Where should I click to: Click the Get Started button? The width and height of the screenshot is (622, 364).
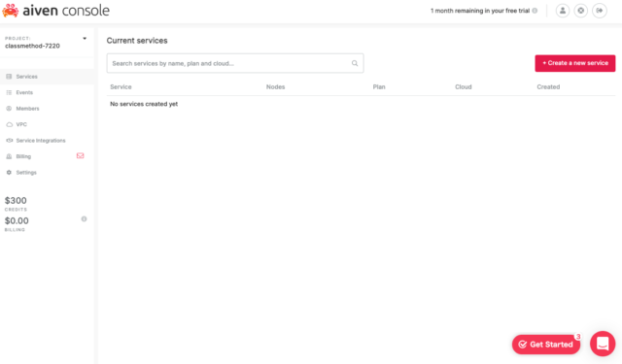pos(546,345)
